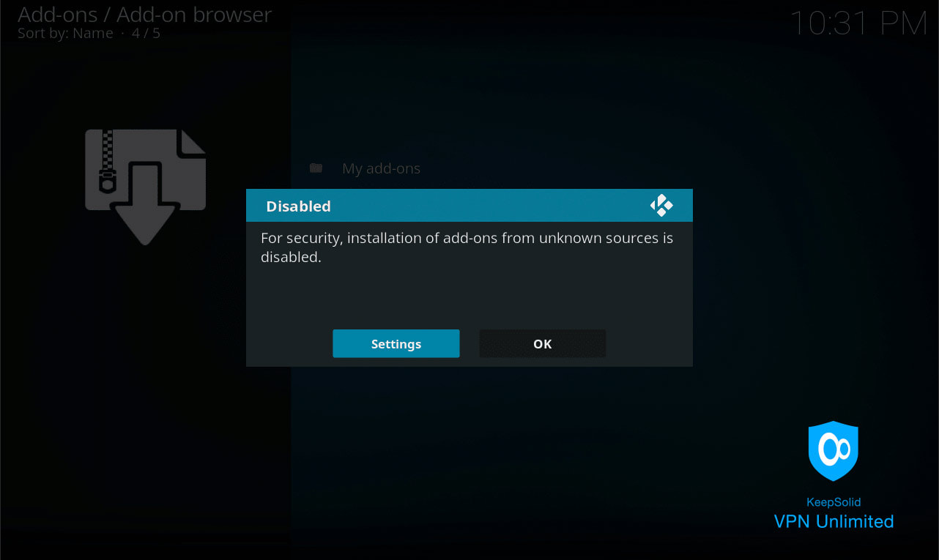Click the VPN Unlimited text
Image resolution: width=939 pixels, height=560 pixels.
click(834, 521)
